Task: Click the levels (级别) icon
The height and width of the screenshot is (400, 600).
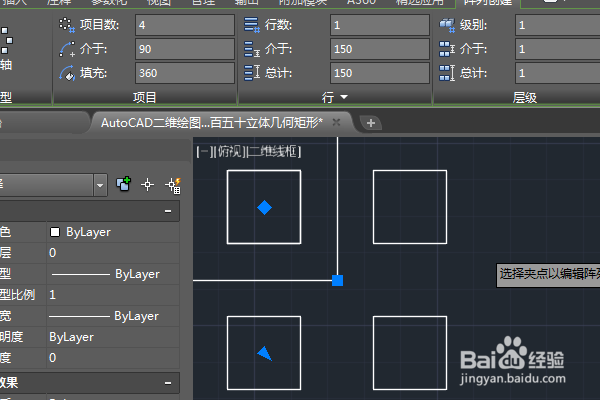Action: click(x=447, y=25)
